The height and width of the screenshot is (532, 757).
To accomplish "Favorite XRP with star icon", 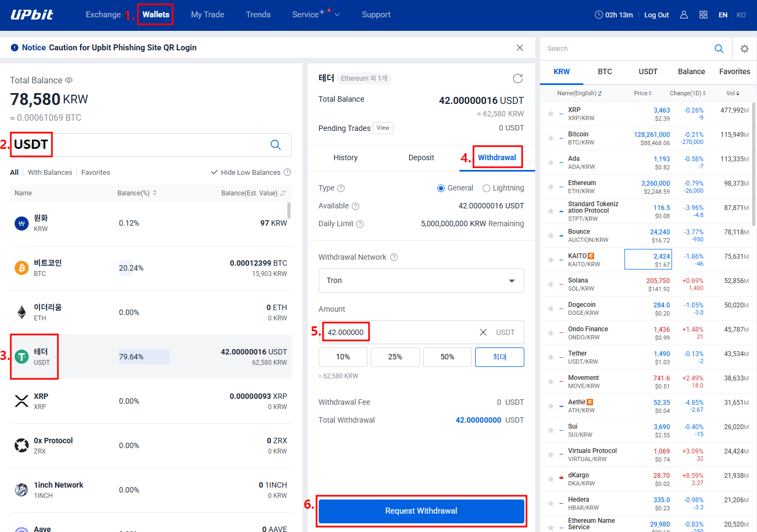I will pyautogui.click(x=550, y=114).
